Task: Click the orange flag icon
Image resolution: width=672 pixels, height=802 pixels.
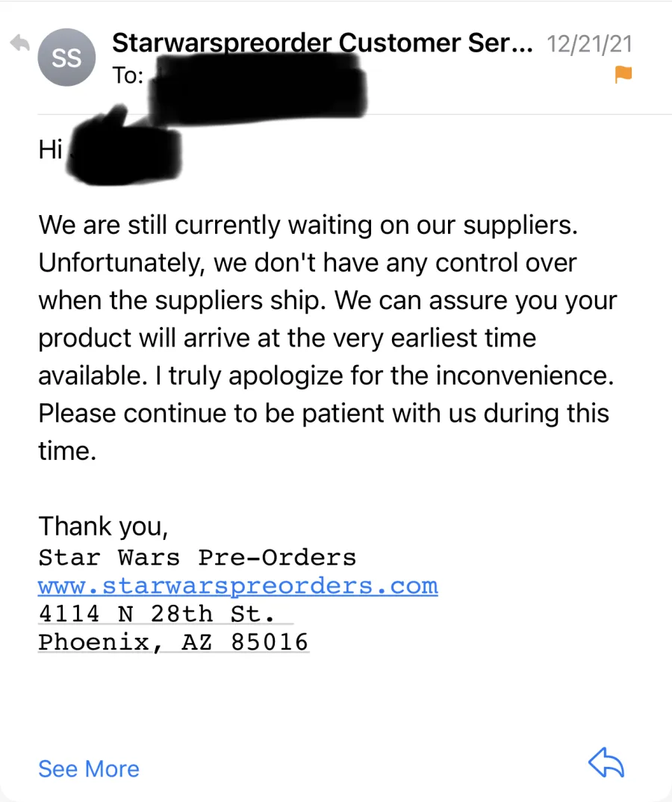Action: pos(623,74)
